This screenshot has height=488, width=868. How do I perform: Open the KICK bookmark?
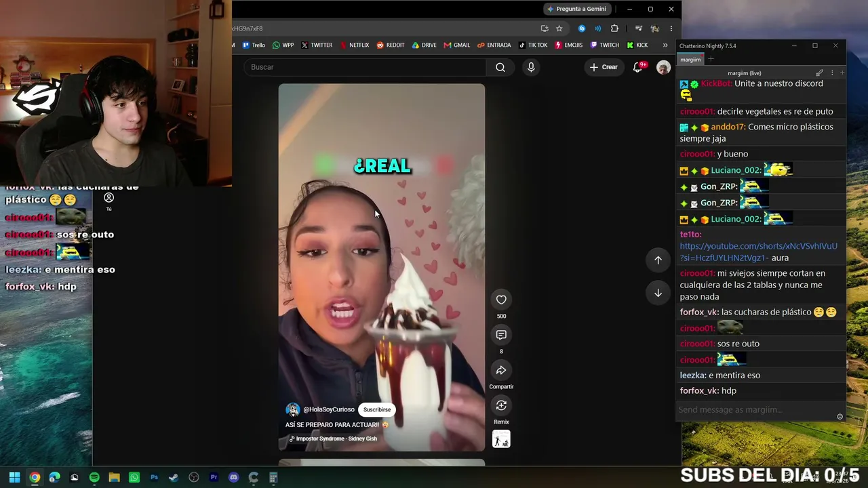pos(637,45)
